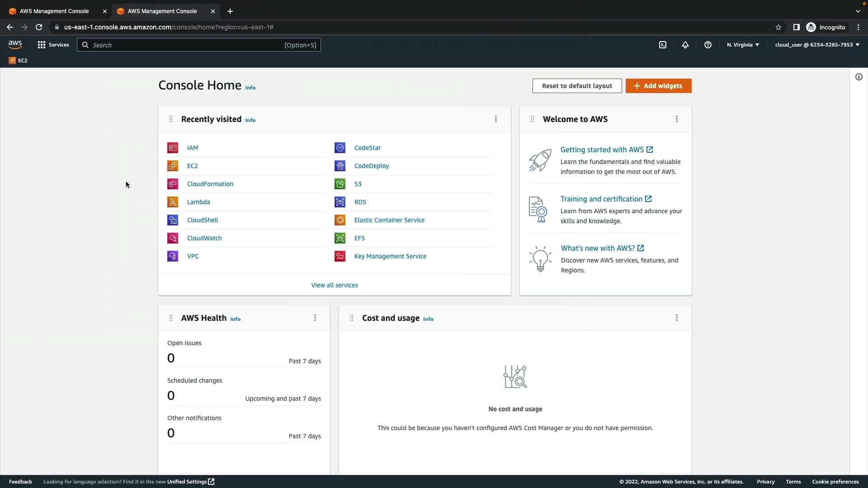This screenshot has height=488, width=868.
Task: Open the EC2 favorite shortcut in bar
Action: (18, 61)
